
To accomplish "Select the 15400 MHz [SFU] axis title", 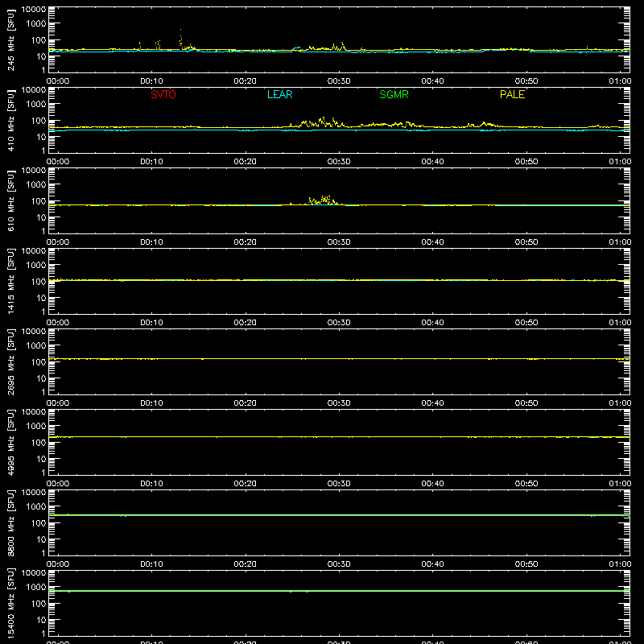I will [x=10, y=603].
